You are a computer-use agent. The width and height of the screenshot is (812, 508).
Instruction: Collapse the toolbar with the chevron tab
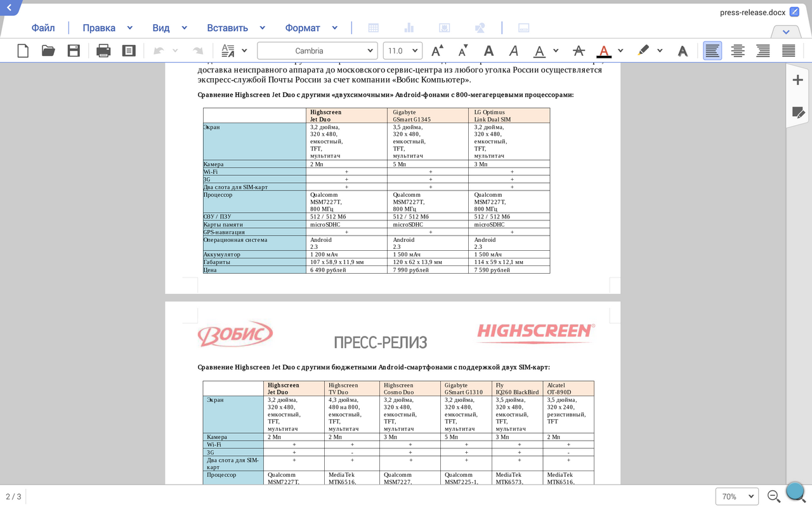[x=786, y=32]
